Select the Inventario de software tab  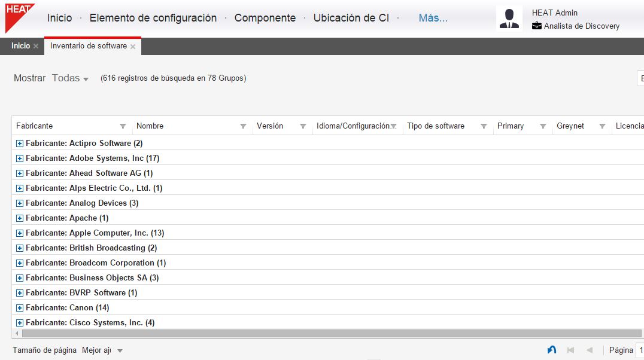(x=89, y=46)
